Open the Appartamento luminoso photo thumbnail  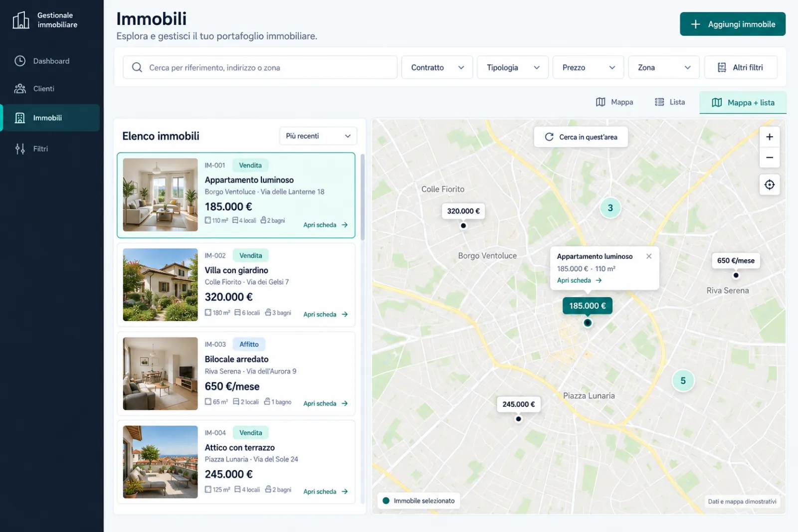pos(160,195)
